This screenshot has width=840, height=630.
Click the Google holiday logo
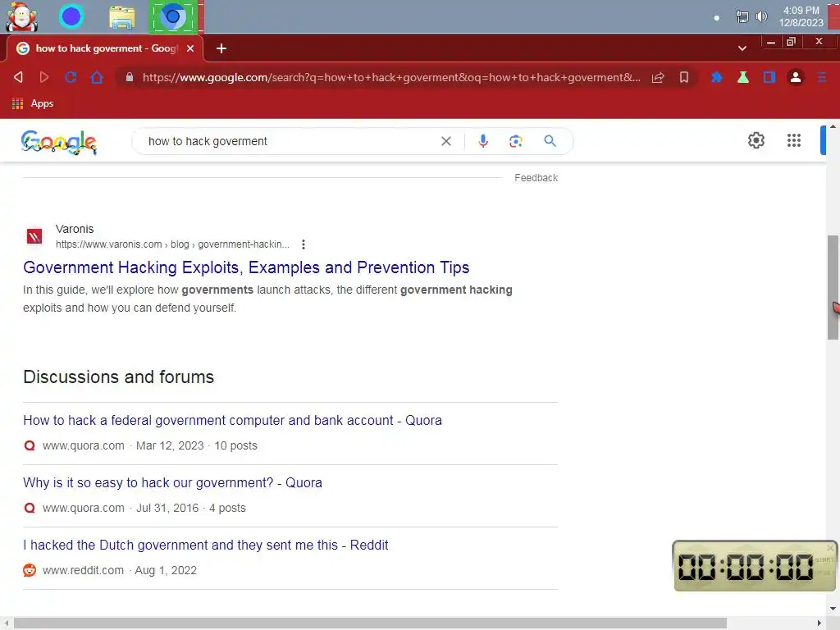[59, 142]
